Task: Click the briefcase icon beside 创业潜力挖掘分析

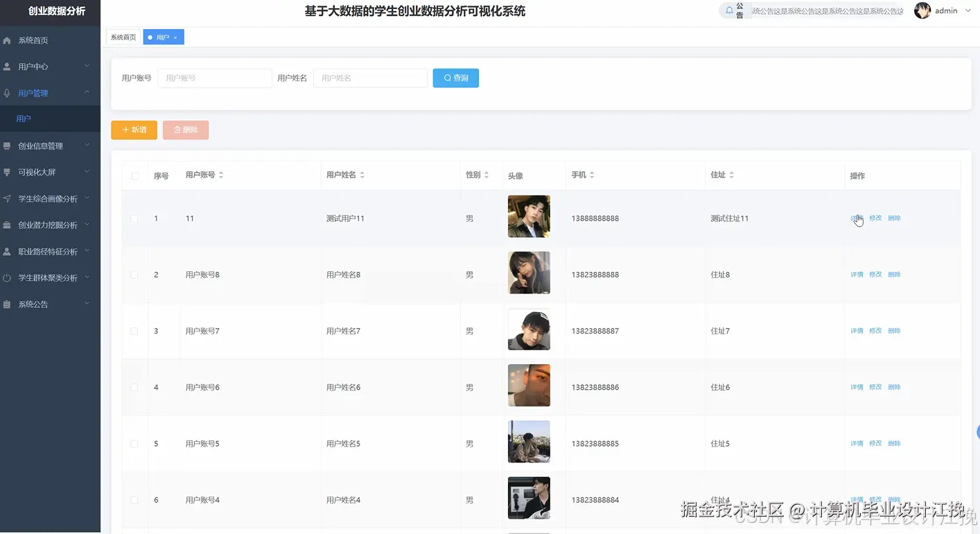Action: click(x=7, y=225)
